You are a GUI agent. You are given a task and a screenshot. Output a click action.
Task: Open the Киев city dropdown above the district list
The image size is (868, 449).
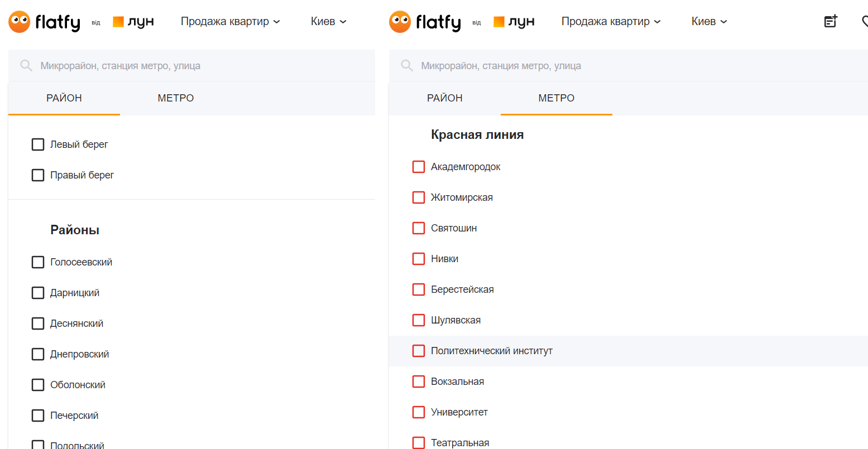tap(328, 22)
